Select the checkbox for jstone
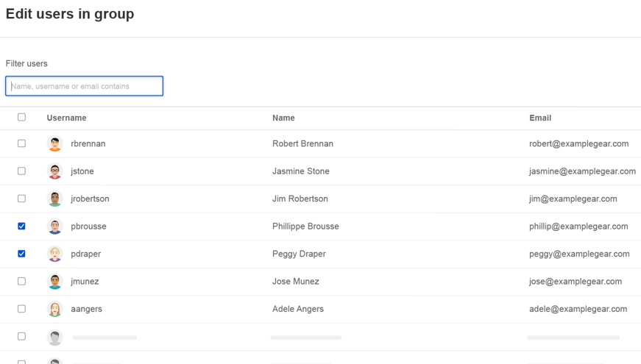This screenshot has height=364, width=641. (x=21, y=171)
